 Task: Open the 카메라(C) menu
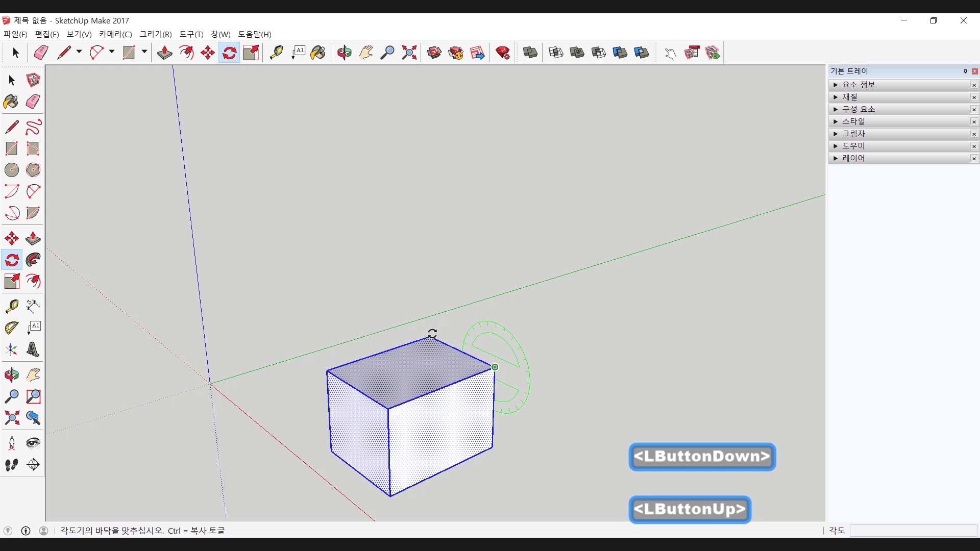pos(115,34)
